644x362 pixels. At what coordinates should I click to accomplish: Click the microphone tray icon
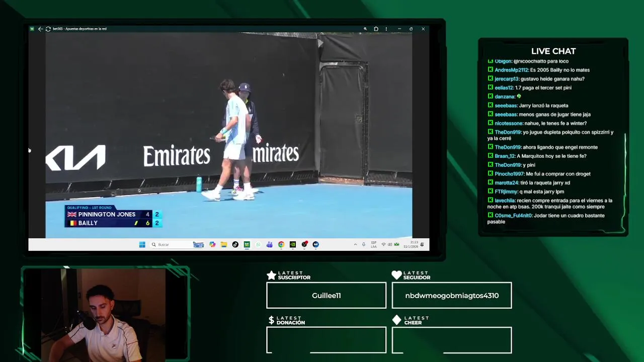point(364,244)
